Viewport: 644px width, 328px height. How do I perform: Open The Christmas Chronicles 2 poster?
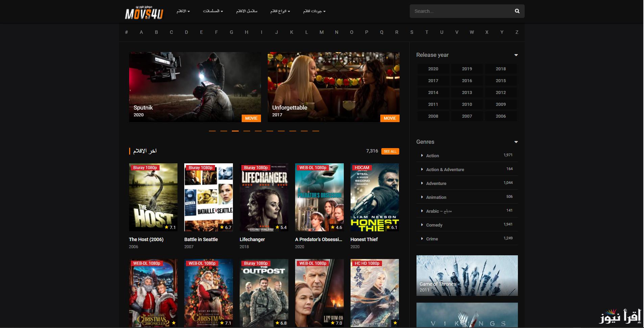[x=153, y=293]
